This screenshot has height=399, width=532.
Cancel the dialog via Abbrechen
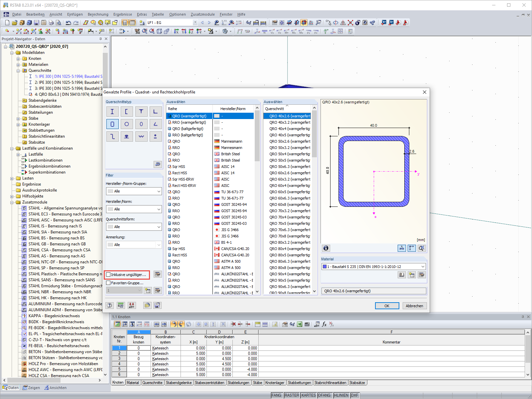point(414,306)
